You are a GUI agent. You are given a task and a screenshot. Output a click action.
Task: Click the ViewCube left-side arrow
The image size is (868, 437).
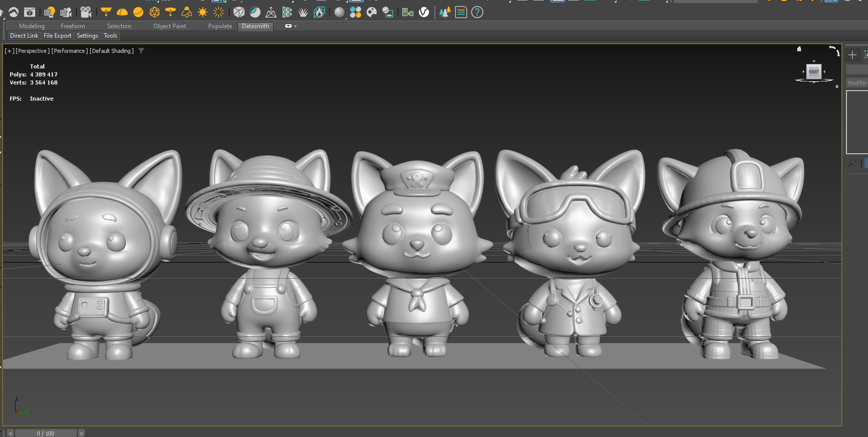804,71
